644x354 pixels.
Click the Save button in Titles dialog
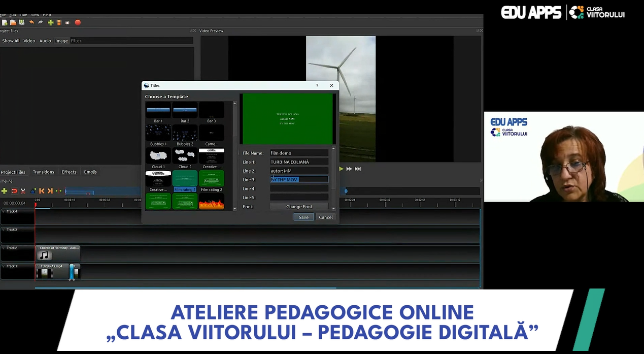(x=303, y=217)
